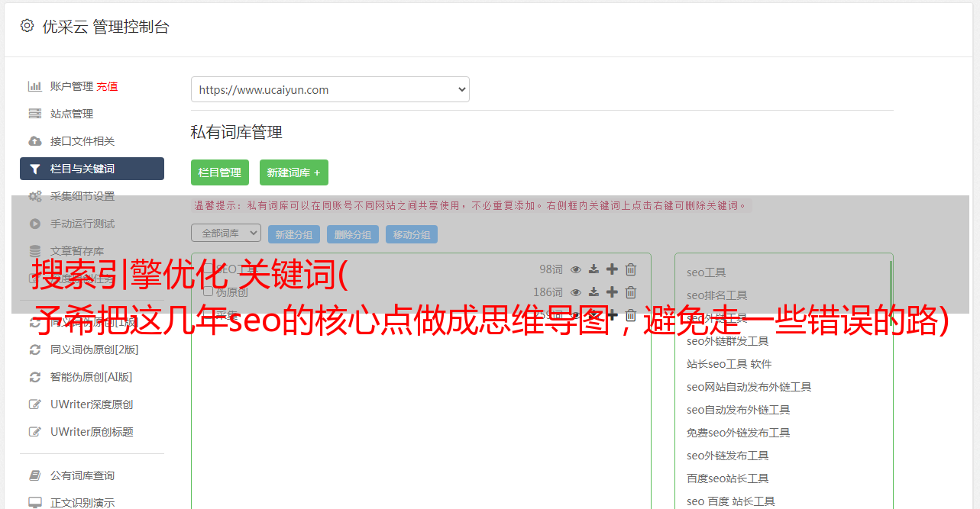
Task: Open 账户管理 bar chart icon
Action: click(35, 86)
